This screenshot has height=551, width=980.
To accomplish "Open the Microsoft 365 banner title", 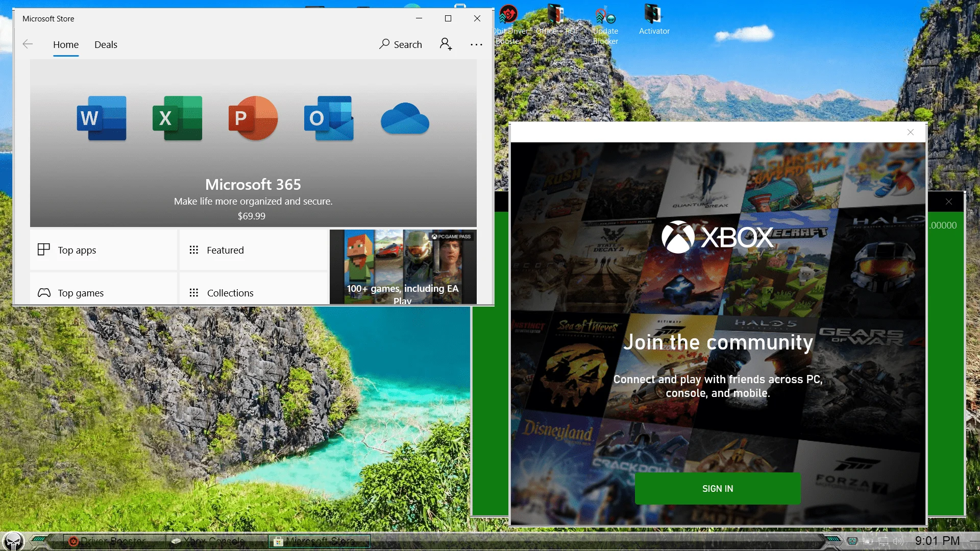I will (x=253, y=184).
